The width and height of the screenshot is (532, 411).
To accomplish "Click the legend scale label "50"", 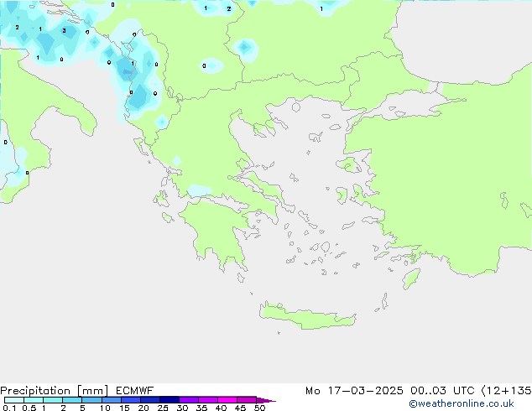I will click(259, 408).
